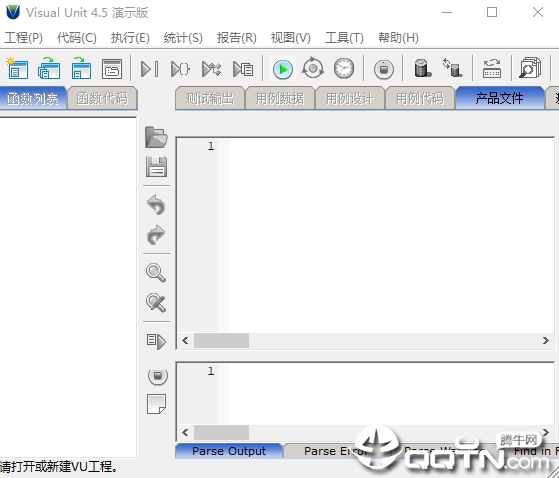Click the step-into-braces play icon

pyautogui.click(x=180, y=69)
